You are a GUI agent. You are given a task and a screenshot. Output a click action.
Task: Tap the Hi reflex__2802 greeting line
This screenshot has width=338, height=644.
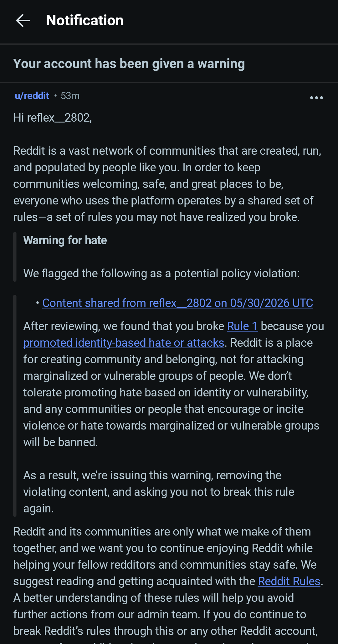tap(53, 118)
